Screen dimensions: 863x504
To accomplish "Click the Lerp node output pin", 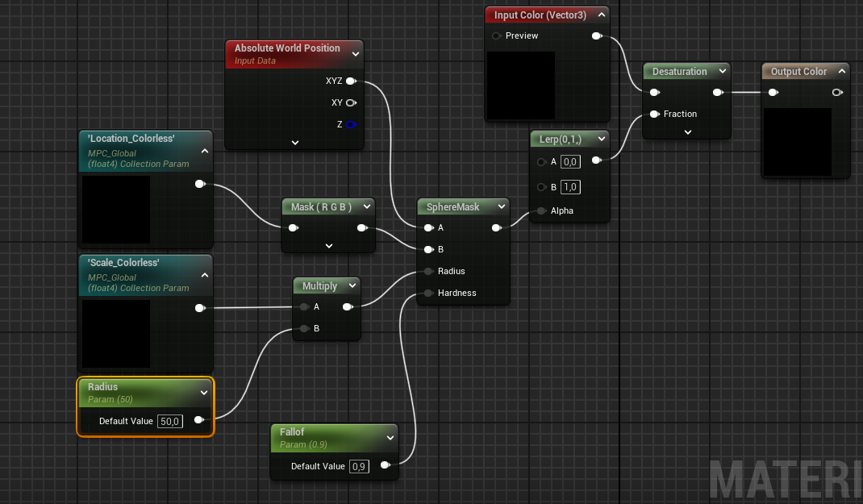I will click(x=597, y=160).
